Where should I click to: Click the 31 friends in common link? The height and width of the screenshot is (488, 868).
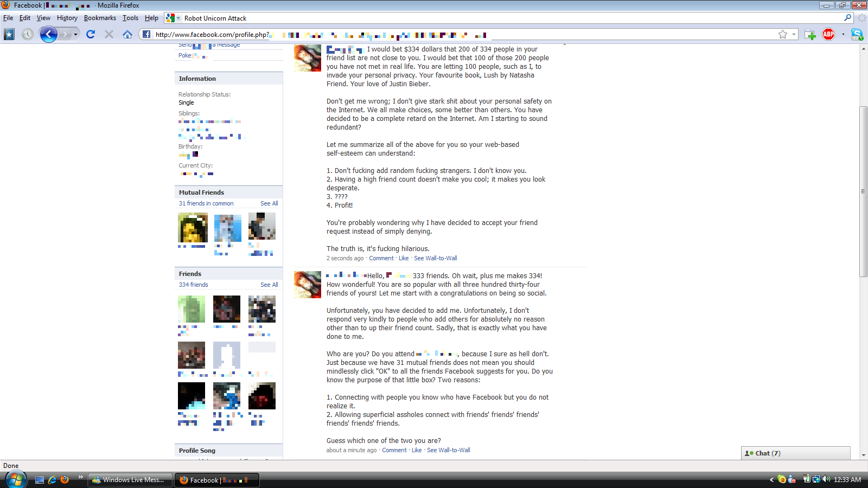[x=206, y=203]
